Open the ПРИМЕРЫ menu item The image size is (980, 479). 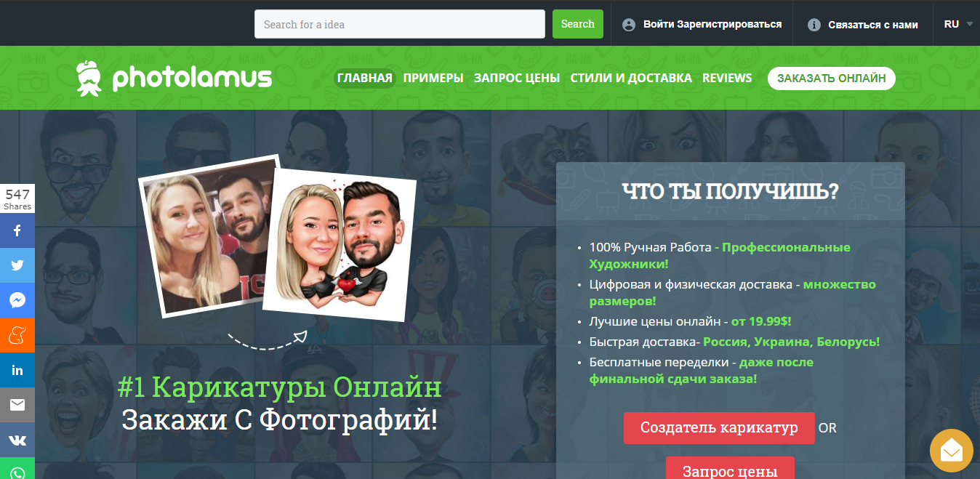pyautogui.click(x=433, y=78)
